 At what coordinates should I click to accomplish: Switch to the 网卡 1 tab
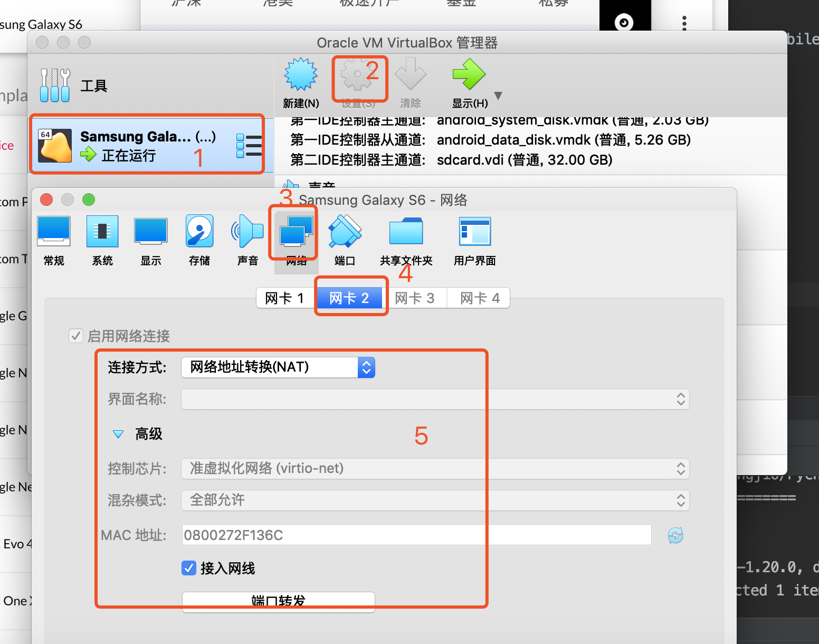pyautogui.click(x=285, y=298)
